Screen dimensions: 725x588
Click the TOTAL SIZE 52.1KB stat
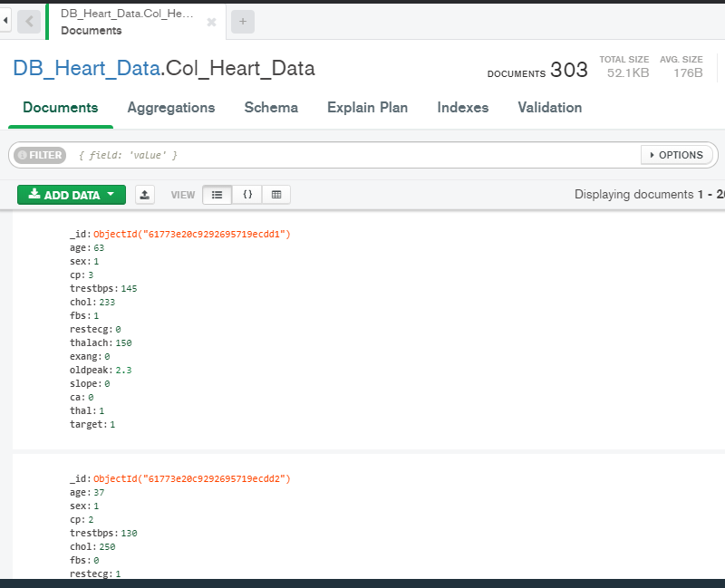(x=624, y=67)
